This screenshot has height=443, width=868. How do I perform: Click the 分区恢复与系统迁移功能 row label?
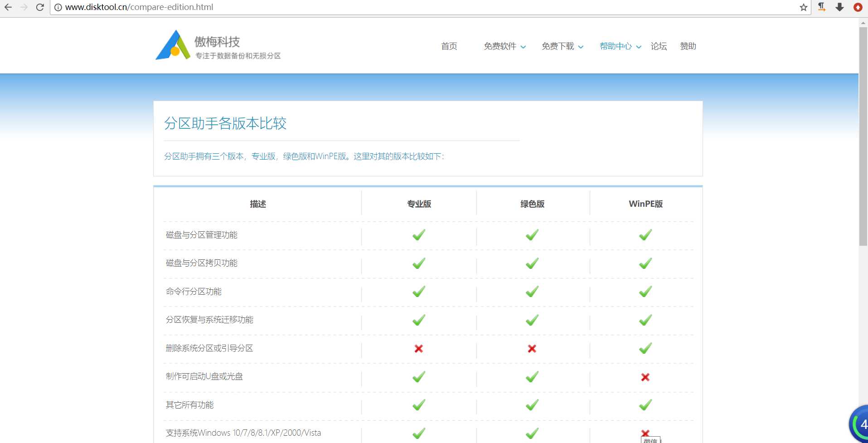coord(209,320)
